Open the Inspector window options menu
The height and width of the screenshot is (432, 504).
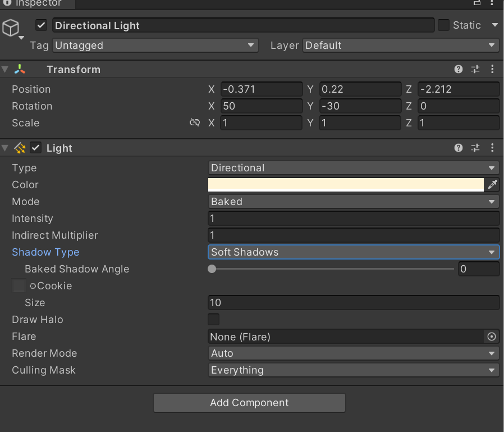pos(493,4)
